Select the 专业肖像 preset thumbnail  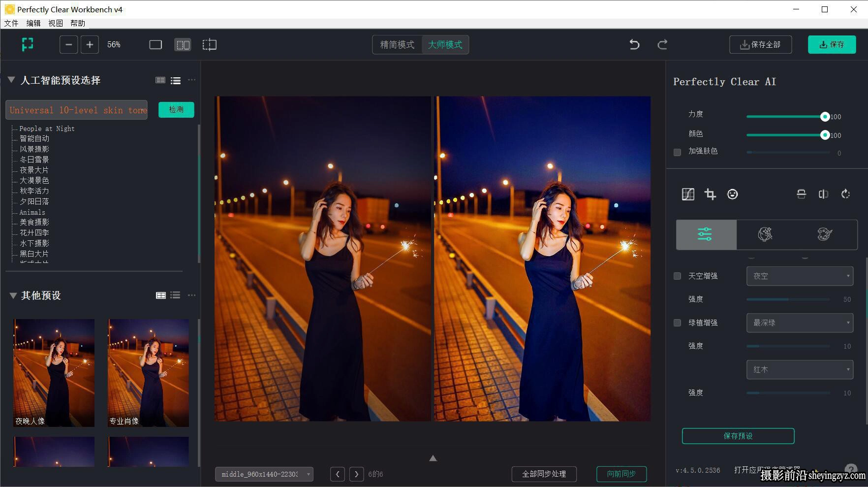click(148, 373)
